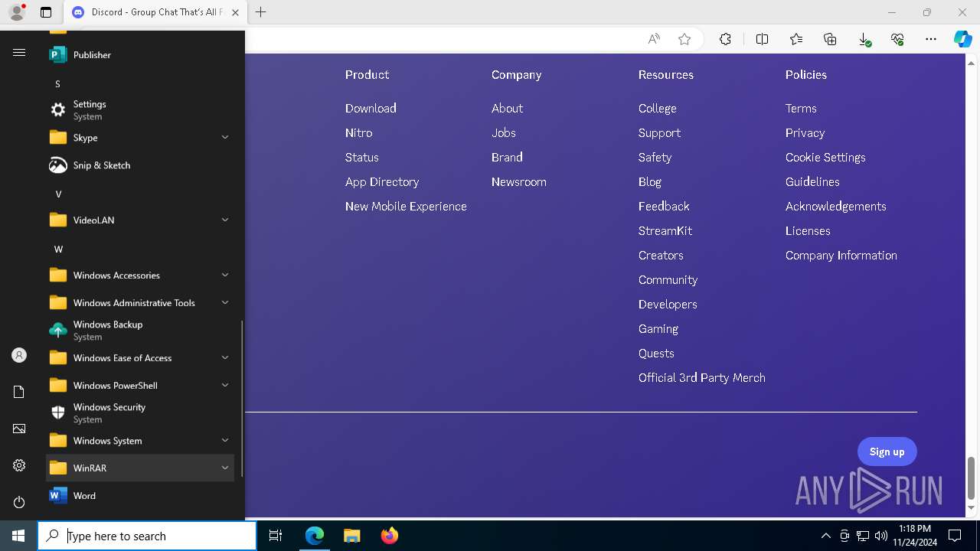Open Edge Collections
Image resolution: width=980 pixels, height=551 pixels.
point(830,39)
